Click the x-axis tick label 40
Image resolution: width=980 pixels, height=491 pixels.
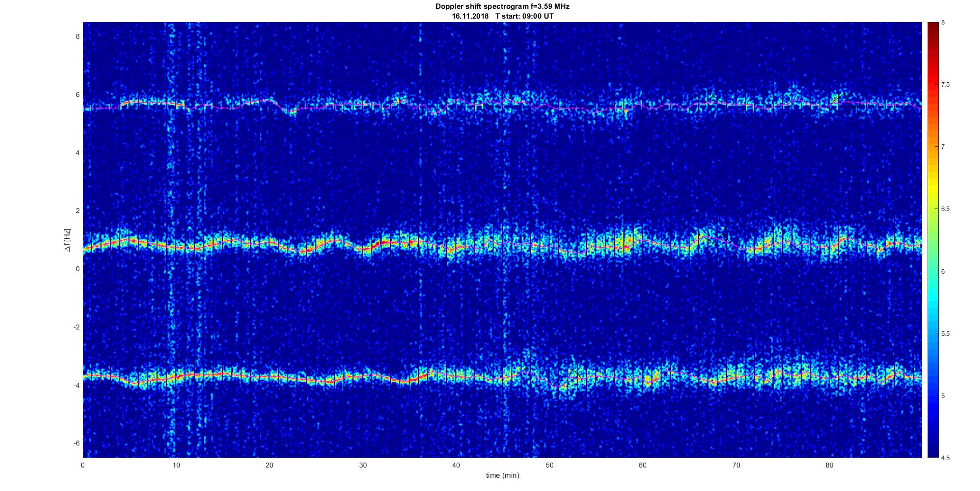[x=456, y=465]
